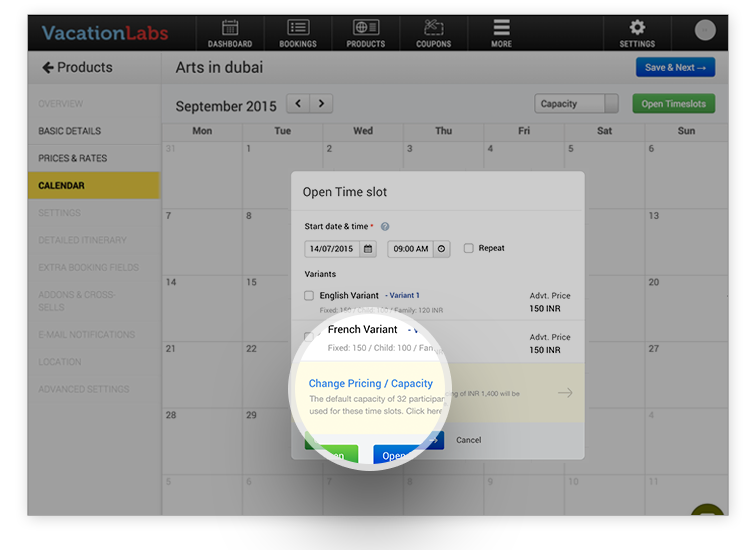Go to previous month arrow
Image resolution: width=756 pixels, height=550 pixels.
298,104
